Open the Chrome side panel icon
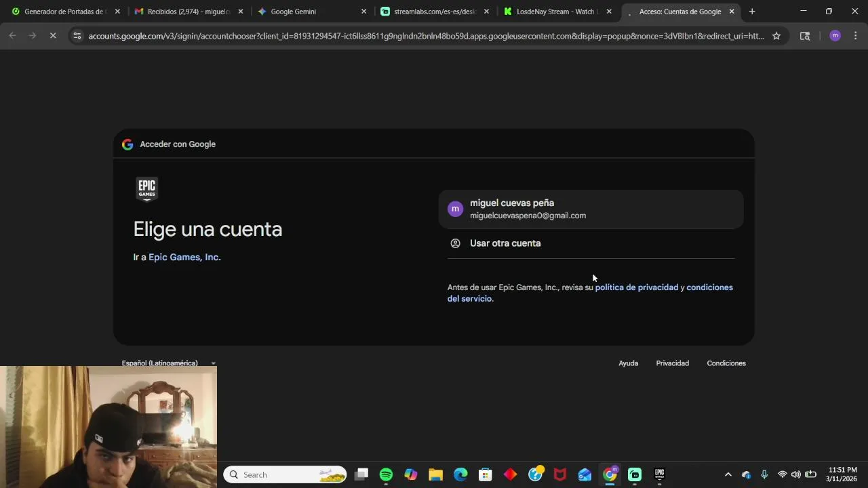 coord(805,36)
